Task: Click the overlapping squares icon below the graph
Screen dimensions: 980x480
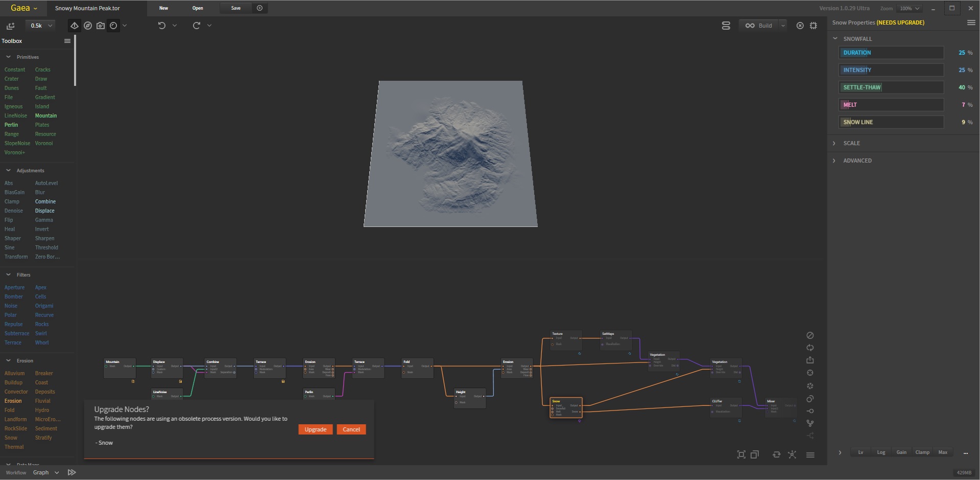Action: [754, 454]
